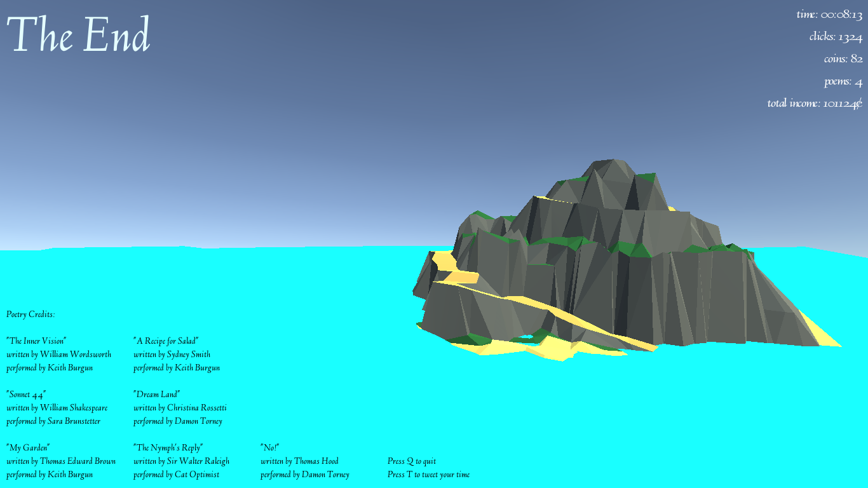The image size is (868, 488).
Task: Click 'written by Christina Rossetti' credit
Action: coord(180,408)
